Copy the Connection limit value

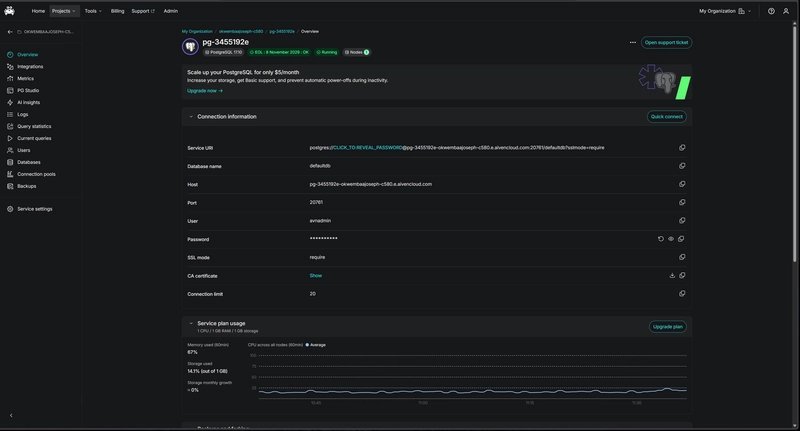click(682, 294)
